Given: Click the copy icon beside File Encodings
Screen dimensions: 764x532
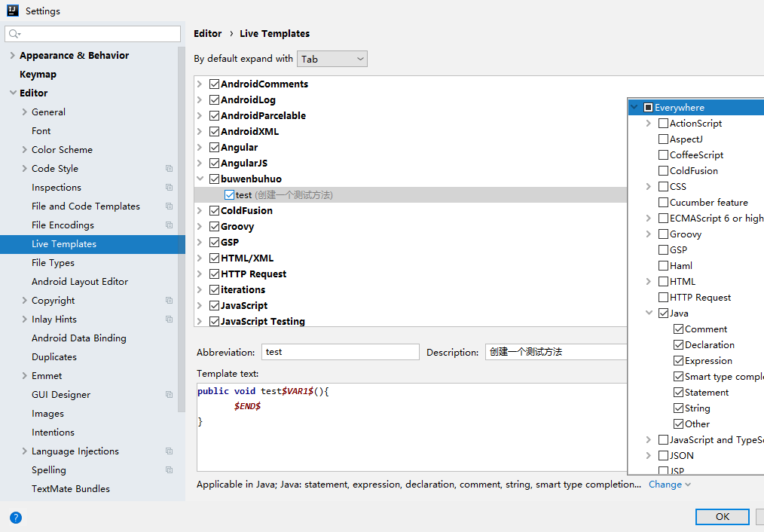Looking at the screenshot, I should pyautogui.click(x=169, y=225).
